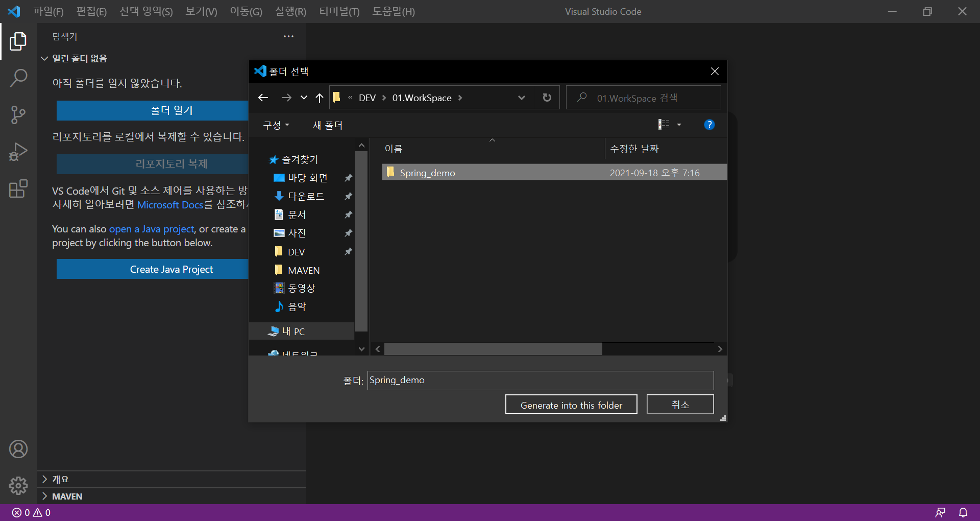Image resolution: width=980 pixels, height=521 pixels.
Task: Open the Explorer view in the activity bar
Action: [x=18, y=41]
